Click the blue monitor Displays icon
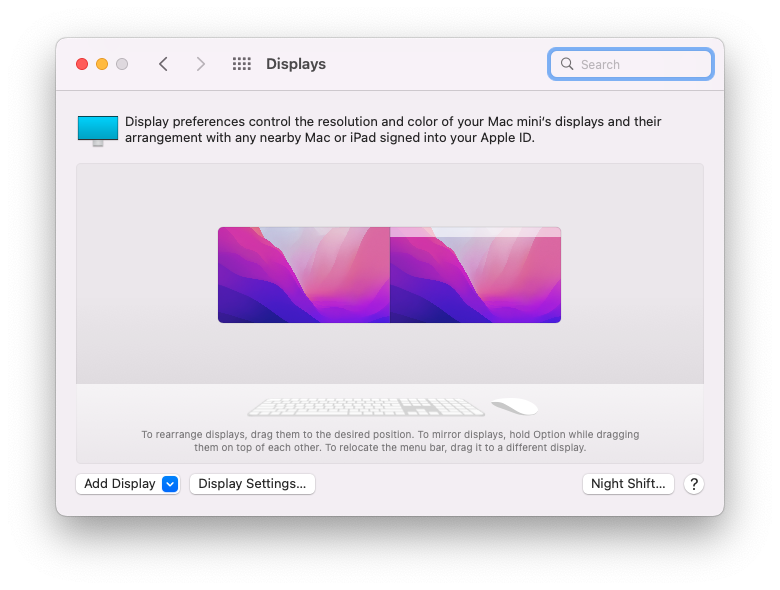The image size is (780, 590). [x=98, y=130]
